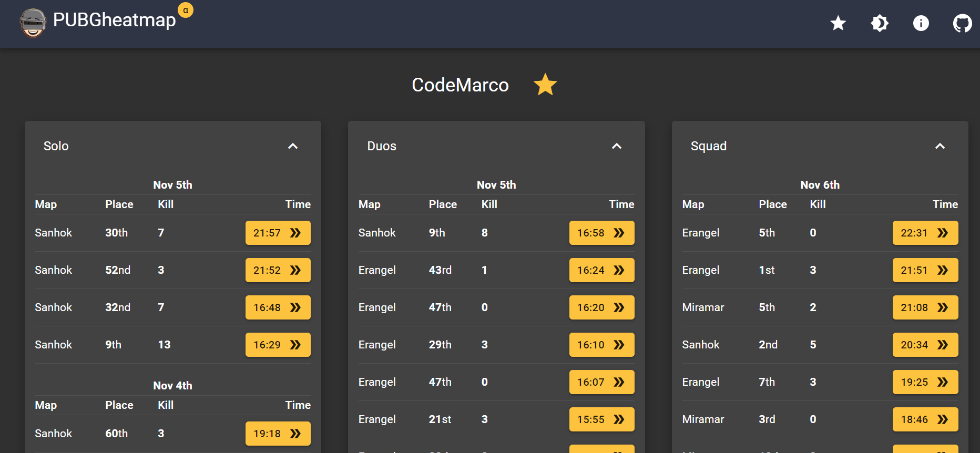
Task: Click the alpha badge beside PUBGheatmap
Action: coord(186,10)
